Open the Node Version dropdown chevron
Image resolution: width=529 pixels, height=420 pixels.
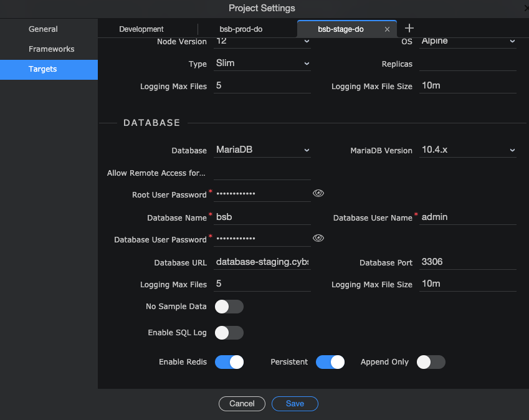(306, 41)
